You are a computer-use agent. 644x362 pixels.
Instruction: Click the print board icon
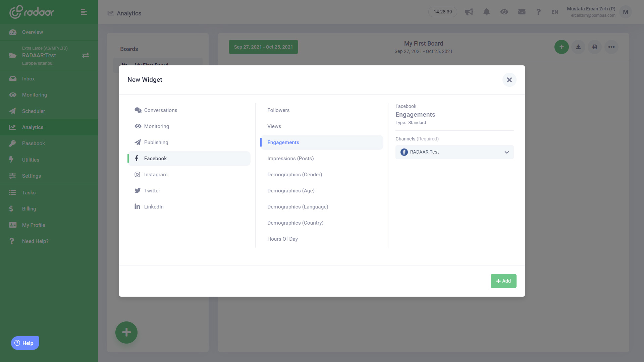(594, 47)
